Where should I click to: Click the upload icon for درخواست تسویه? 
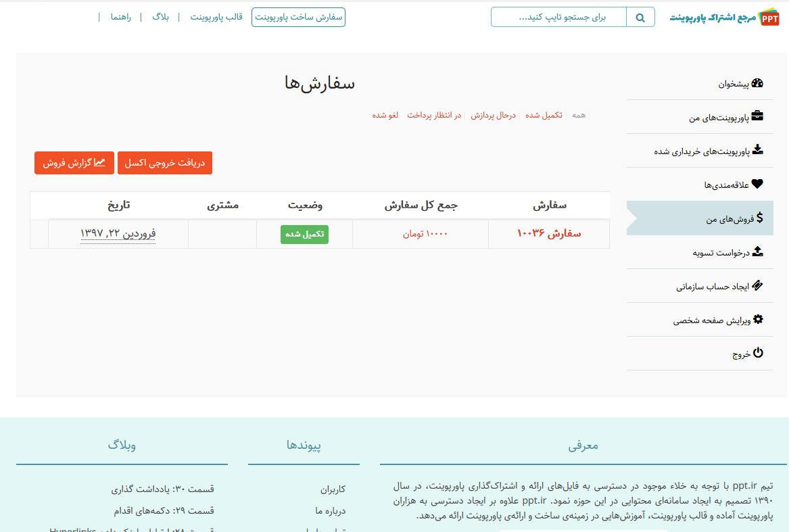point(757,251)
